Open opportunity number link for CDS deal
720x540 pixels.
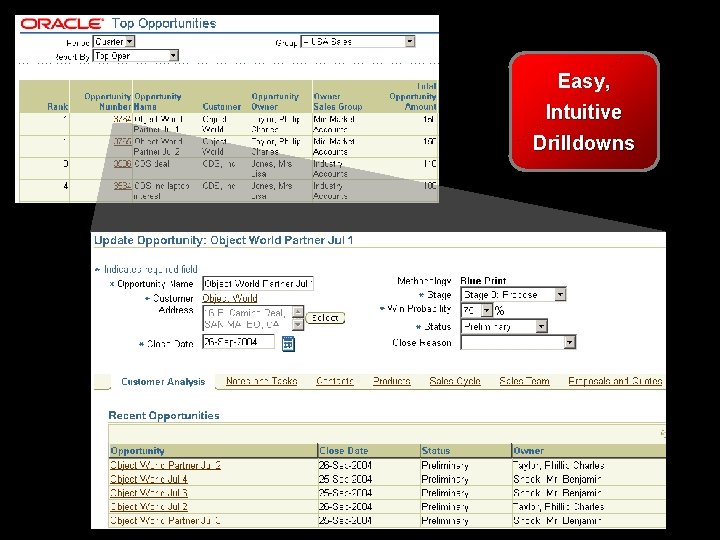click(123, 163)
